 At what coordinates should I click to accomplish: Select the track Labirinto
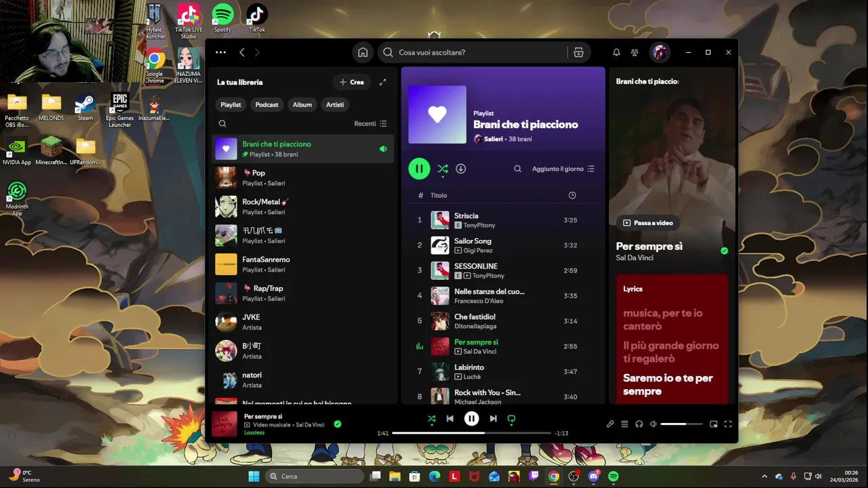(502, 371)
